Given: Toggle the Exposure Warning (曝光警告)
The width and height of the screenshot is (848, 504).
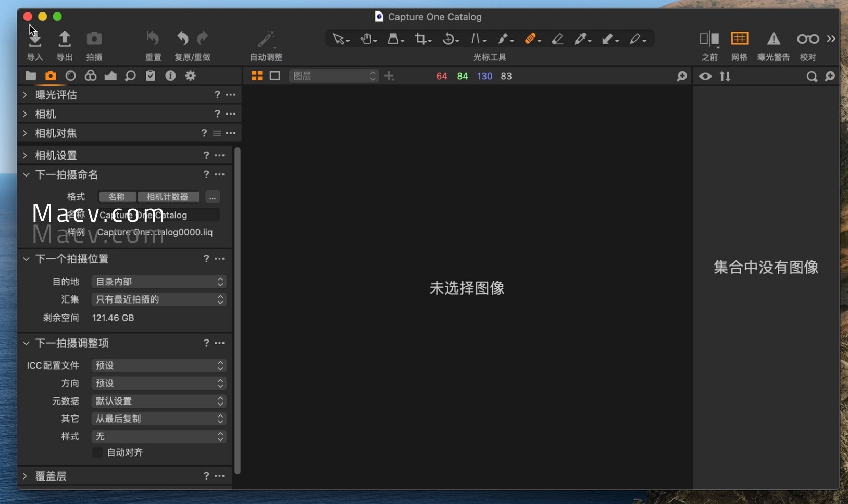Looking at the screenshot, I should pos(774,39).
